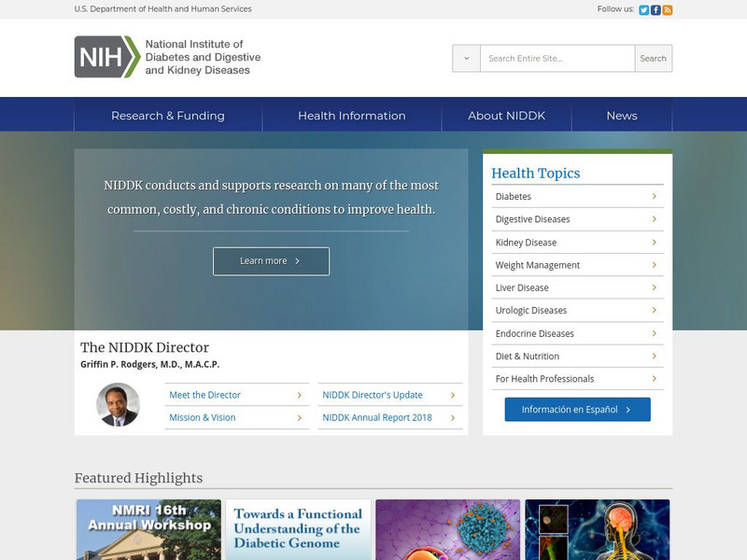Open the About NIDDK menu
Viewport: 747px width, 560px height.
point(506,115)
